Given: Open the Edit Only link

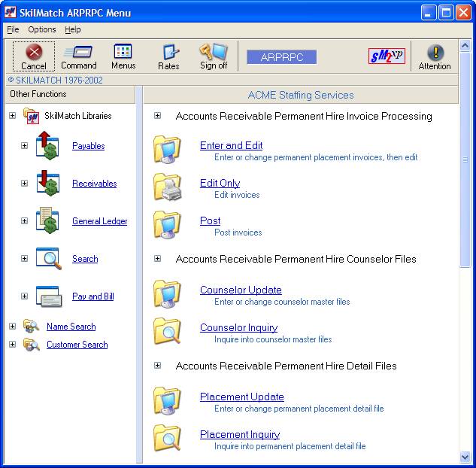Looking at the screenshot, I should 220,183.
